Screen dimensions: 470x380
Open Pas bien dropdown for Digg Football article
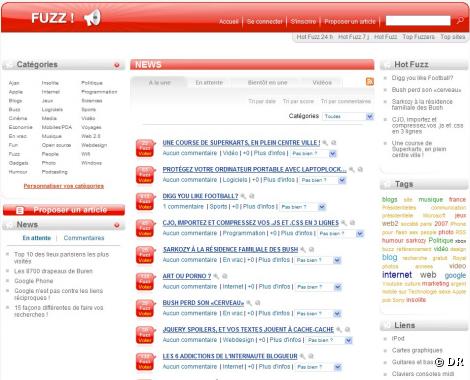click(x=303, y=207)
